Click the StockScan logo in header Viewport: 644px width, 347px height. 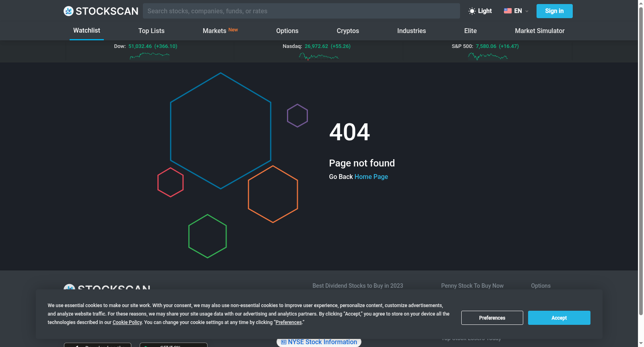[101, 11]
